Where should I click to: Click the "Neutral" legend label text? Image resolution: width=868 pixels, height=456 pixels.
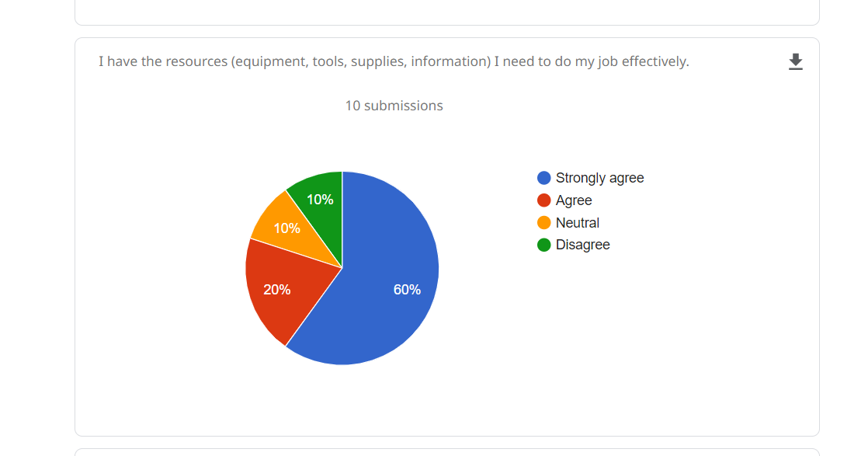(x=578, y=223)
